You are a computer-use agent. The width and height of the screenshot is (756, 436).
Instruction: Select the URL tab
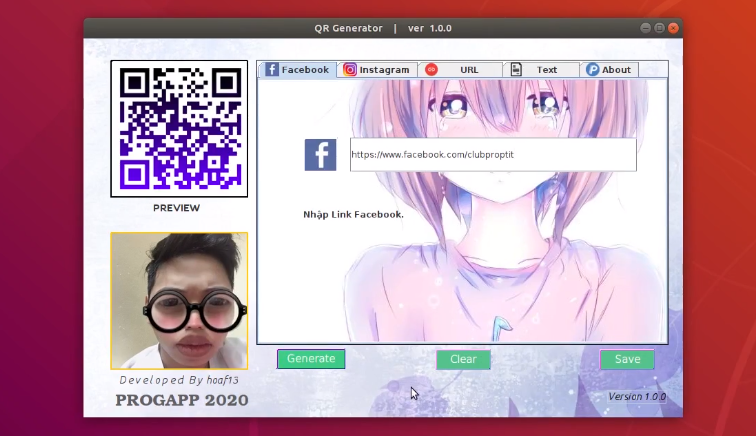coord(460,70)
